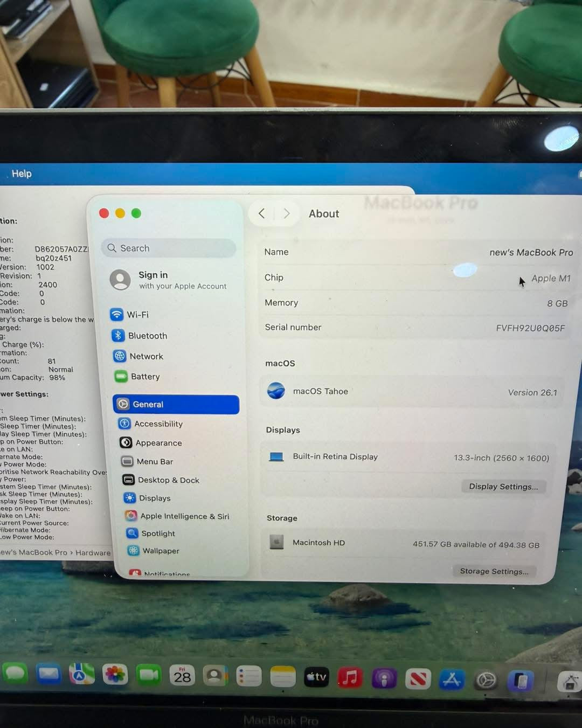This screenshot has width=582, height=728.
Task: Click the macOS Tahoe version icon
Action: 276,391
